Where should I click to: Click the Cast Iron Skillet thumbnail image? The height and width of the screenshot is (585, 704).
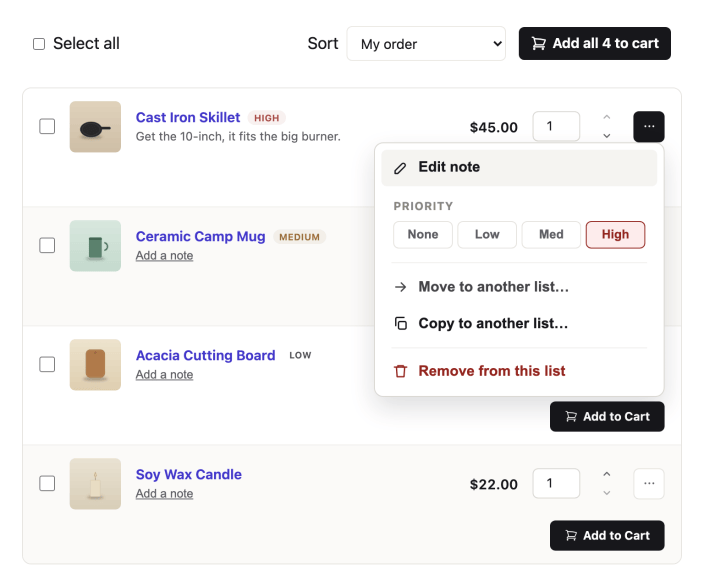[x=95, y=127]
